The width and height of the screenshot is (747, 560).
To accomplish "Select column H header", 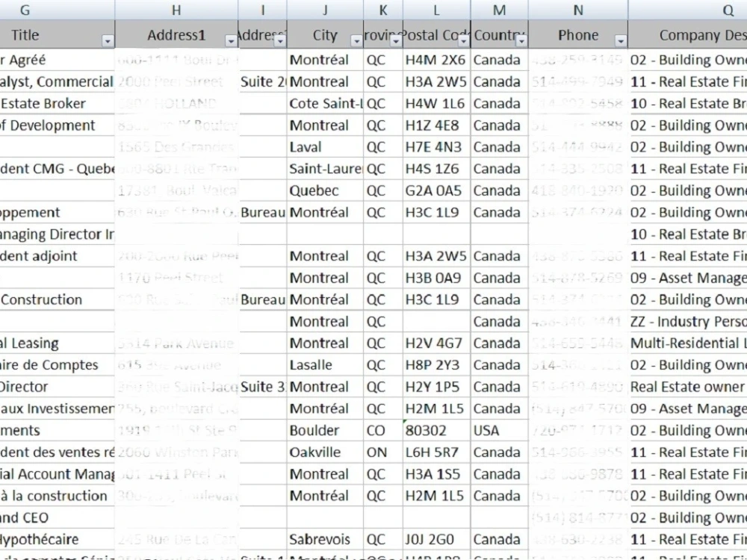I will (x=177, y=10).
